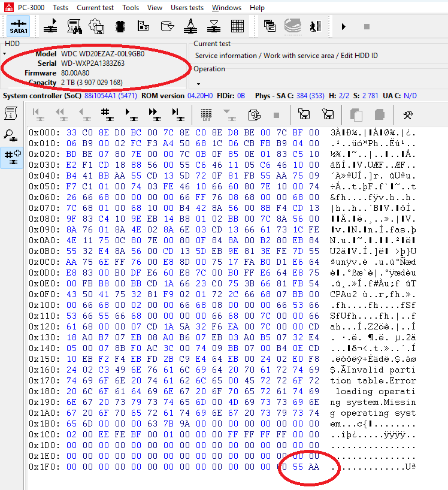Image resolution: width=448 pixels, height=490 pixels.
Task: Click the hammer and wrench tools icon
Action: coord(408,114)
